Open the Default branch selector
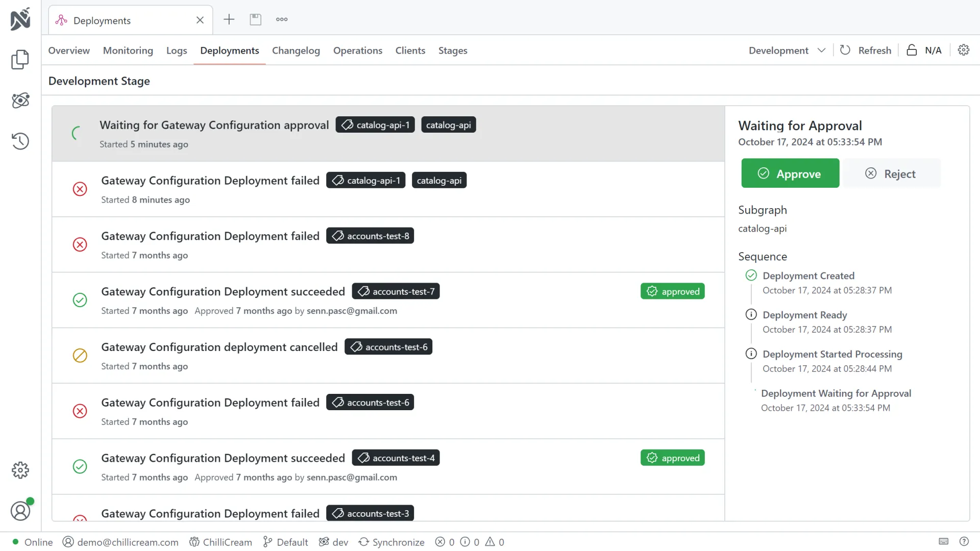The height and width of the screenshot is (551, 980). 285,542
